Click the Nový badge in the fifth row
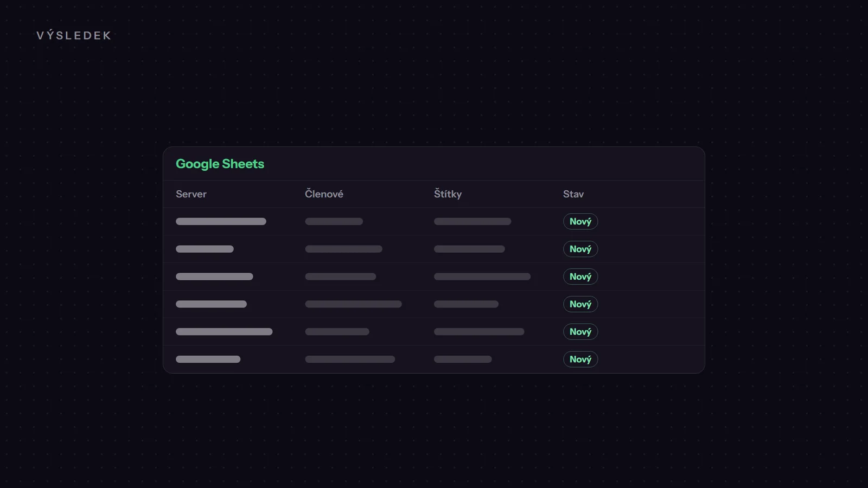 click(580, 332)
